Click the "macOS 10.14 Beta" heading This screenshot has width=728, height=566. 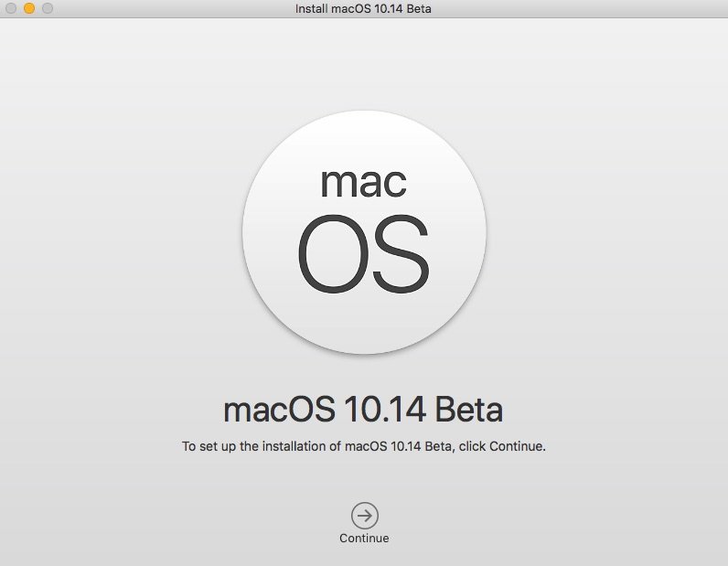click(x=363, y=410)
